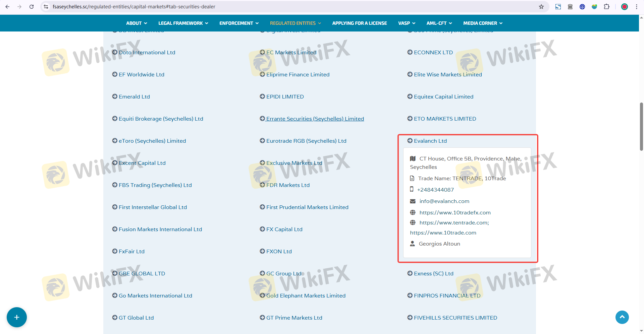Open the FxFair Ltd entry

(x=131, y=251)
